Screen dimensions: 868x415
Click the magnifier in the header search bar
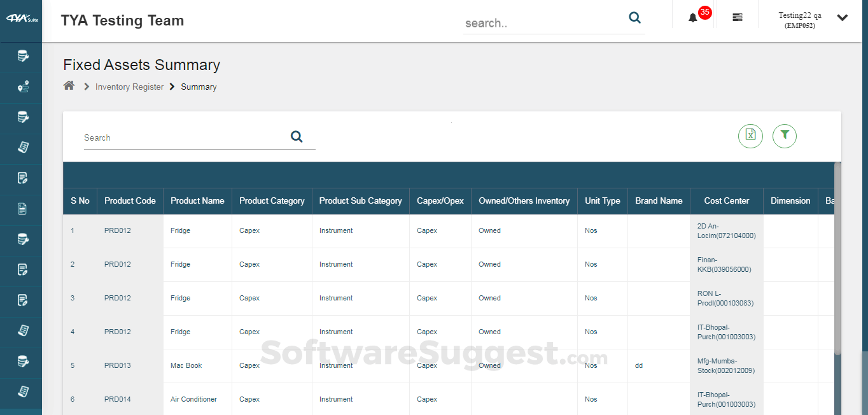[x=634, y=18]
